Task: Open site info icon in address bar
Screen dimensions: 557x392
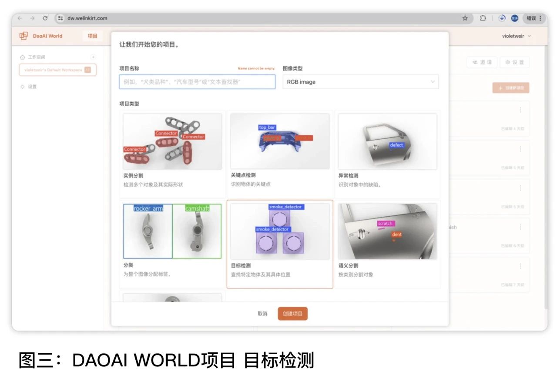Action: [60, 18]
